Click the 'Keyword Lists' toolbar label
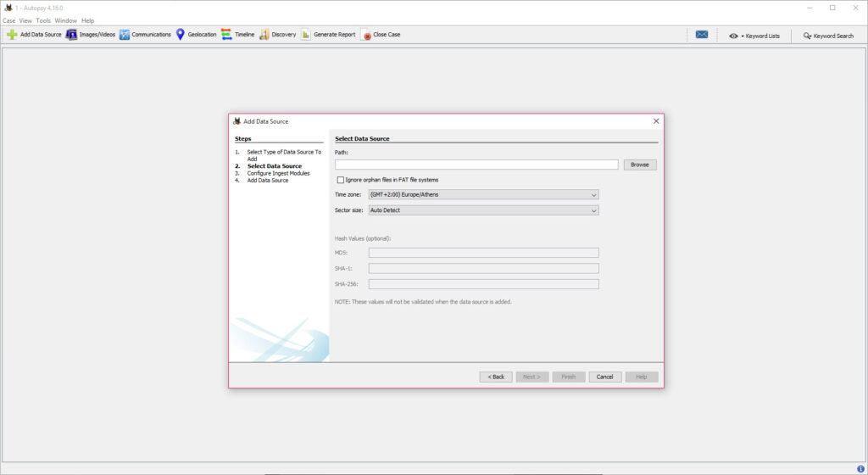This screenshot has height=475, width=868. [x=762, y=36]
